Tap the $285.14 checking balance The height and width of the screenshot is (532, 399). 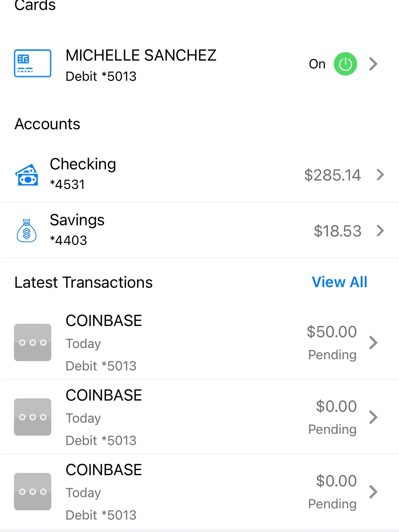coord(332,175)
